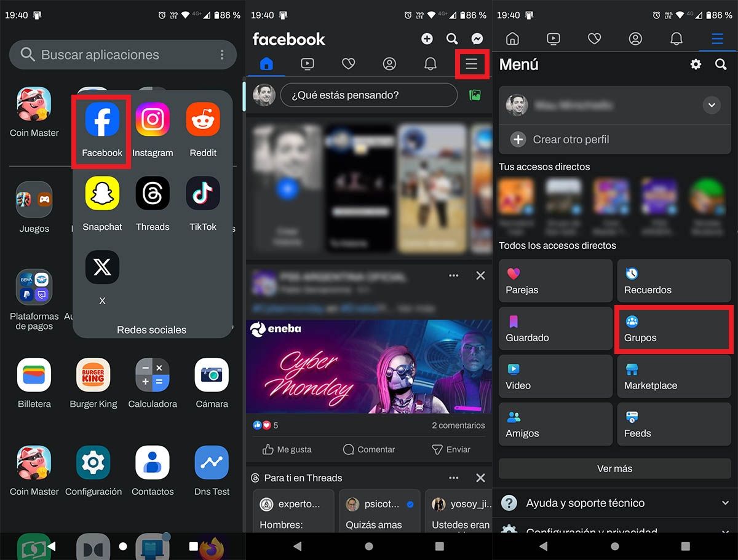Open the Calculadora app

point(153,375)
